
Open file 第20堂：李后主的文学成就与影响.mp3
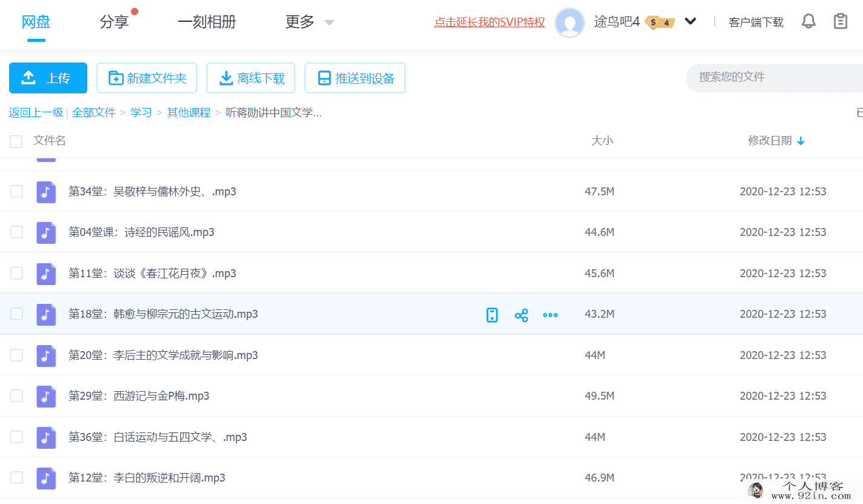tap(163, 355)
